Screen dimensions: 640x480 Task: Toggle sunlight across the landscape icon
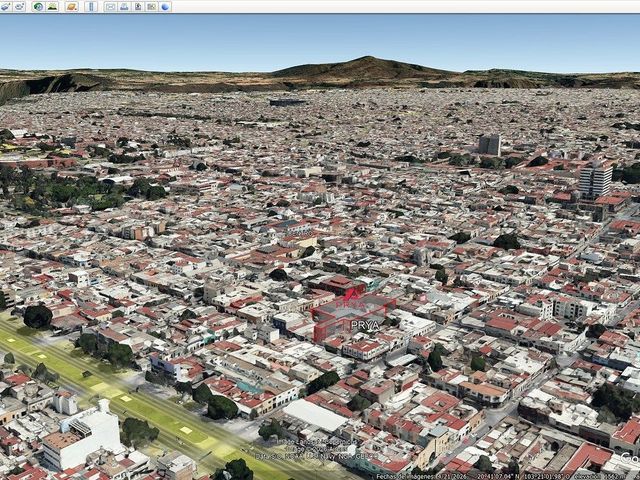[x=52, y=7]
